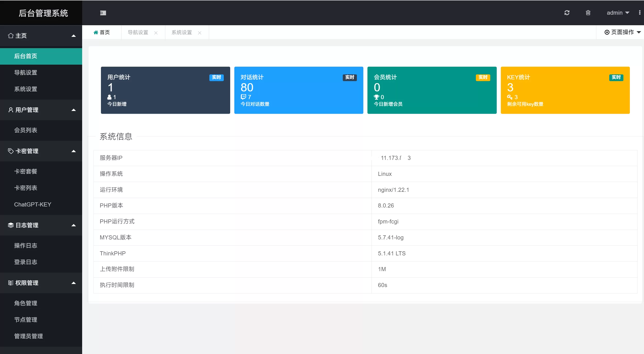Click the vertical three-dots more icon
This screenshot has height=354, width=644.
tap(640, 13)
